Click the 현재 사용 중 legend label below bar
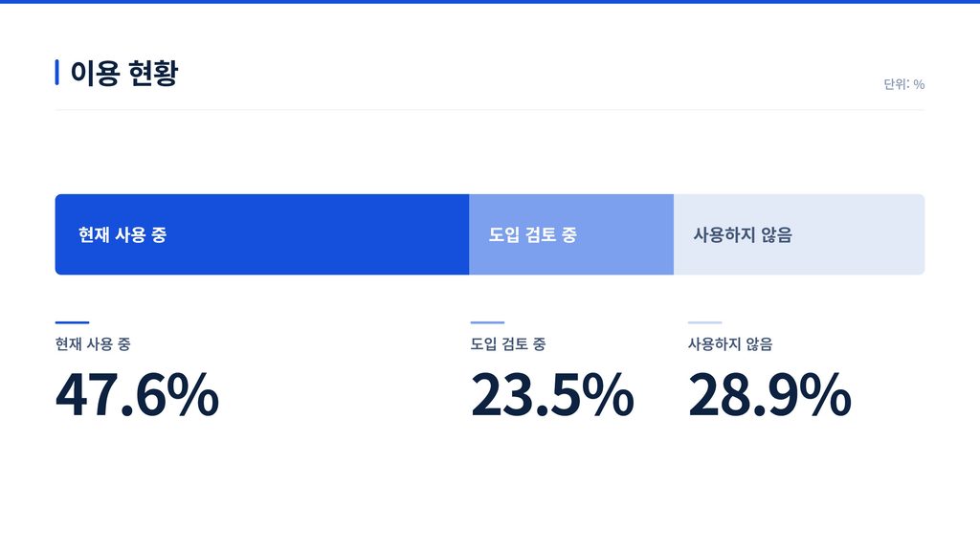 click(x=93, y=344)
